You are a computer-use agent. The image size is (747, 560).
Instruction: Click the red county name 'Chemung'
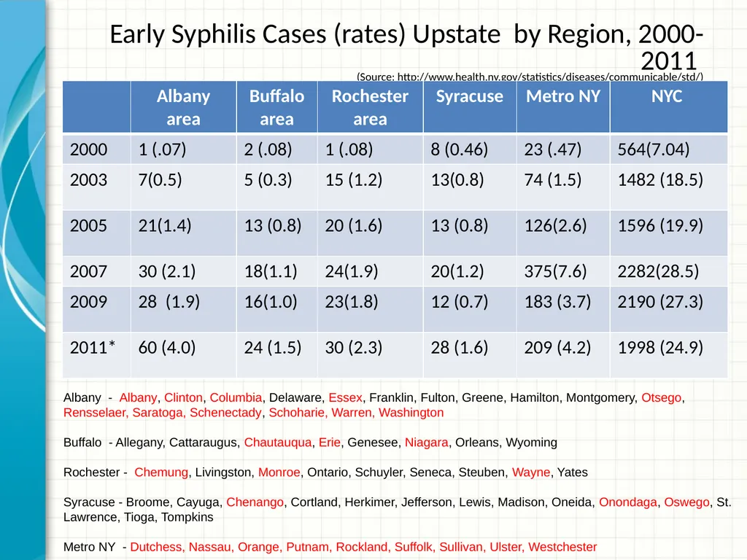(161, 472)
